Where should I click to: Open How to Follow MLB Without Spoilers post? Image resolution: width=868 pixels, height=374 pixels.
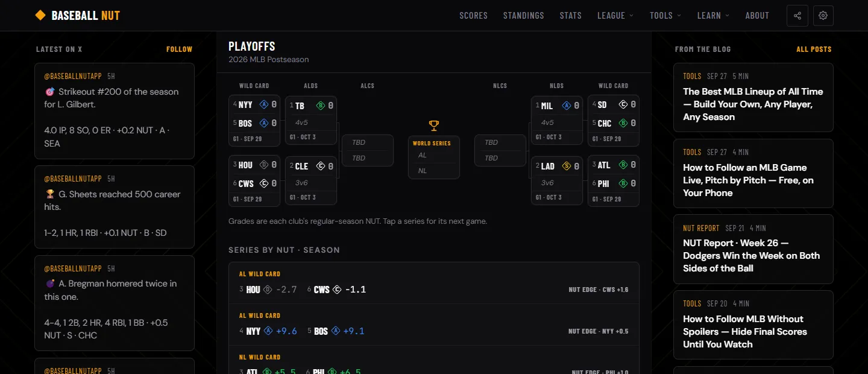753,325
